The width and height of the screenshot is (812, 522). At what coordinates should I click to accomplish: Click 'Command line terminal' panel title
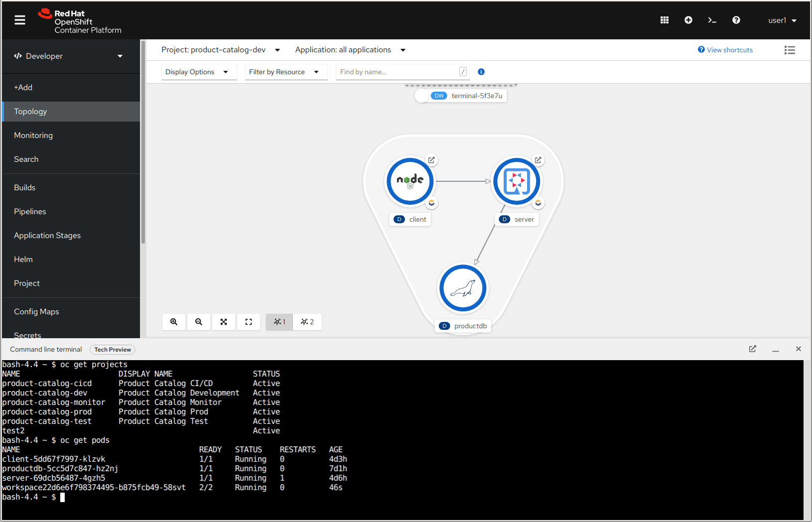[46, 350]
